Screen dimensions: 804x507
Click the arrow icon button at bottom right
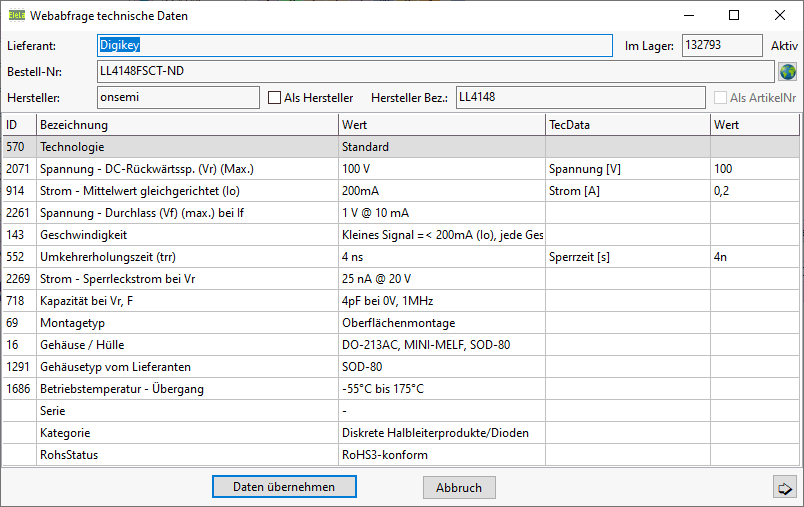coord(784,487)
